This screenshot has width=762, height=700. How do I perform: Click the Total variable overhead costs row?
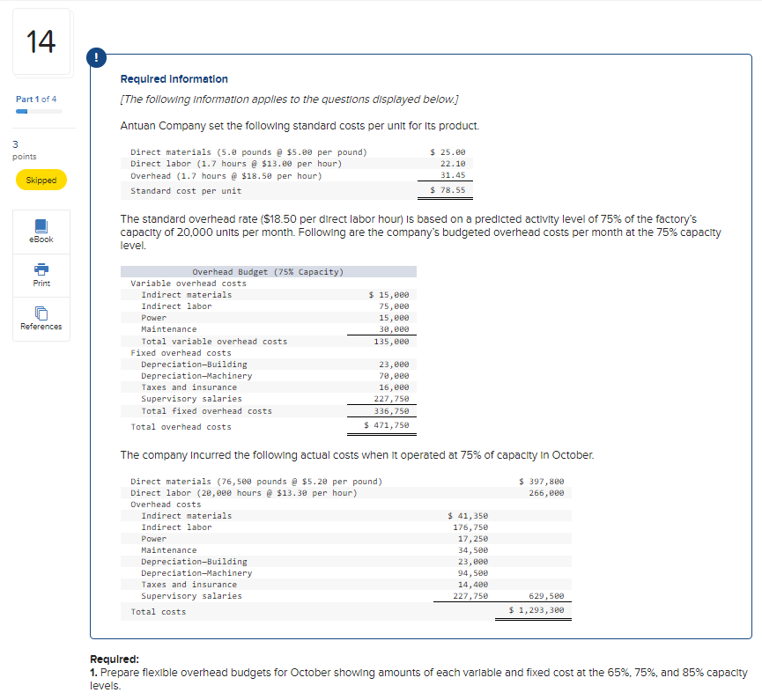pyautogui.click(x=269, y=342)
